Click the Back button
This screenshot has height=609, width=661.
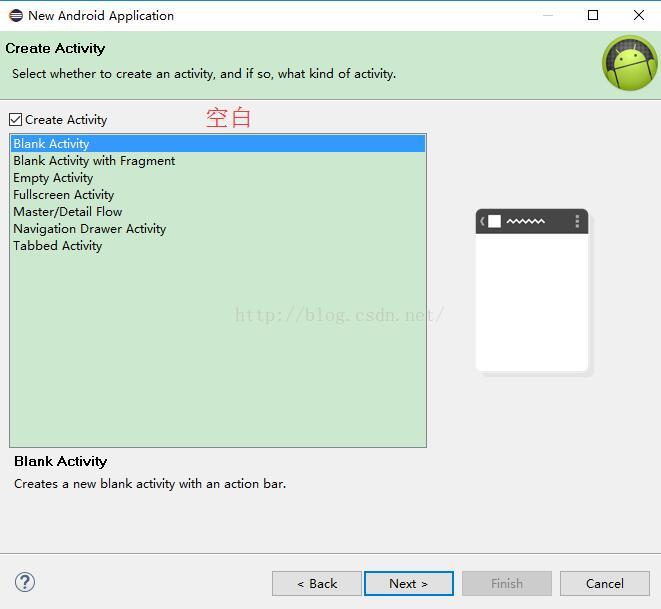(317, 584)
